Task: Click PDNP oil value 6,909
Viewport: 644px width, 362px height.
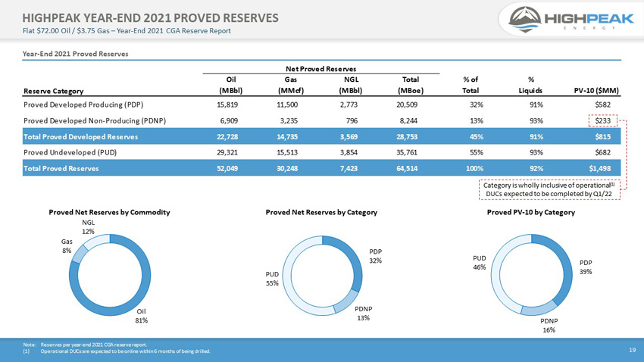Action: point(229,120)
